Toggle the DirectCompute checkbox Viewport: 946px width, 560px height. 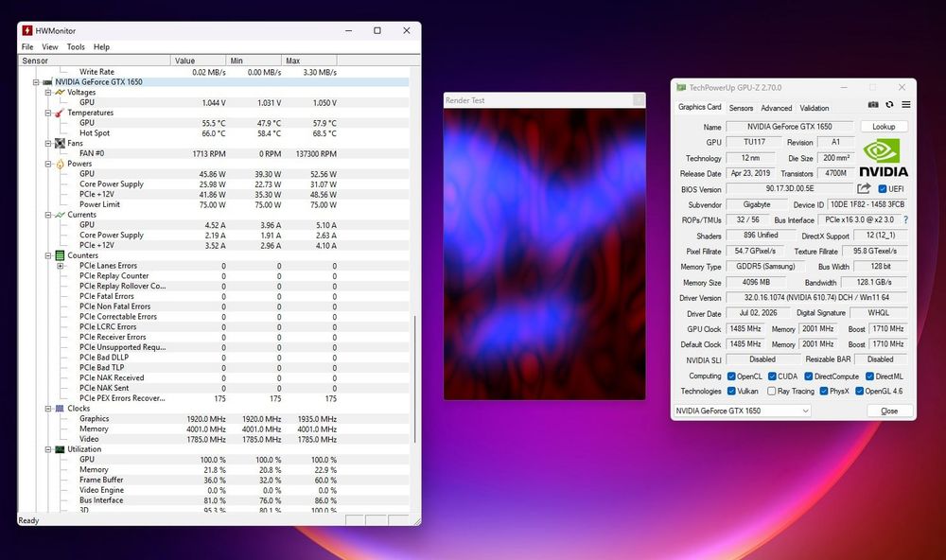pos(809,376)
